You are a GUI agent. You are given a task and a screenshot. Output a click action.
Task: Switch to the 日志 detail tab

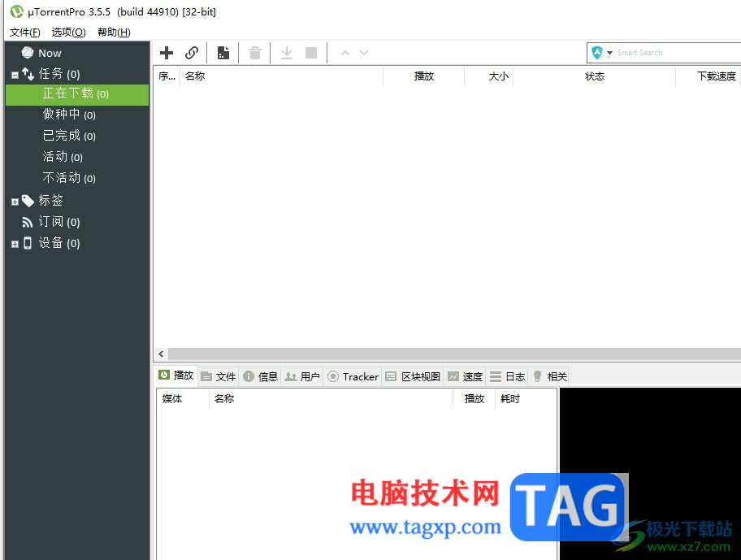point(508,376)
